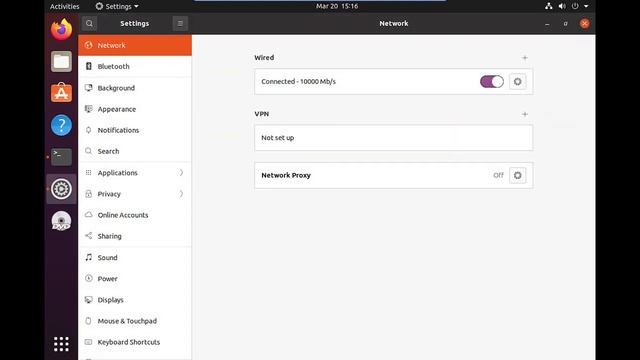This screenshot has height=360, width=640.
Task: Add a Wired connection with plus
Action: 525,58
